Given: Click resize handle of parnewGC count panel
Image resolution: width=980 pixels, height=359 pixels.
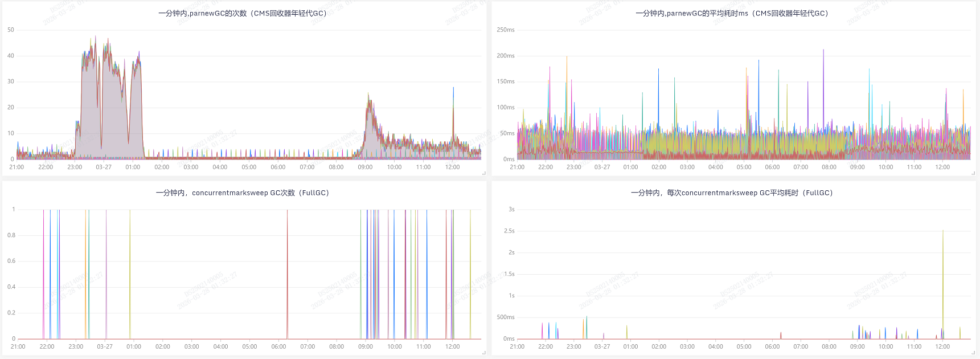Looking at the screenshot, I should 483,173.
